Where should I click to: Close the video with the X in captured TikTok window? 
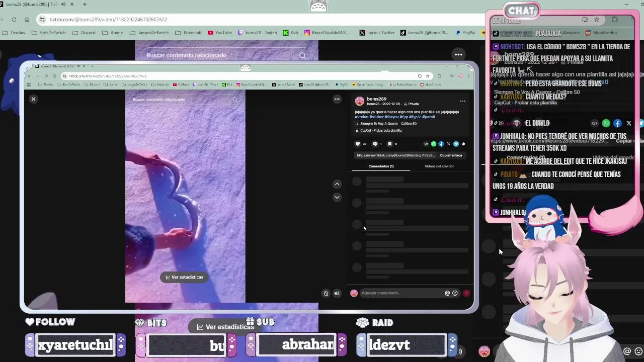click(33, 99)
